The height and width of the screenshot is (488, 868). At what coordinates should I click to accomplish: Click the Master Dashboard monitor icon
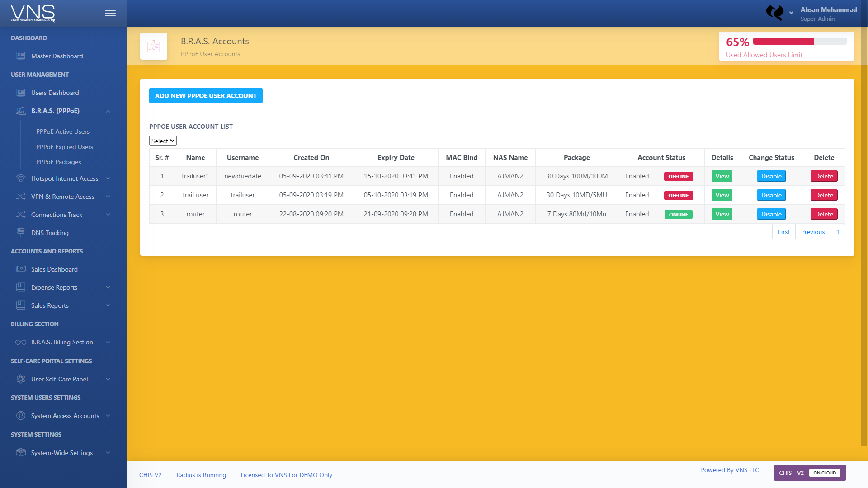[x=21, y=56]
